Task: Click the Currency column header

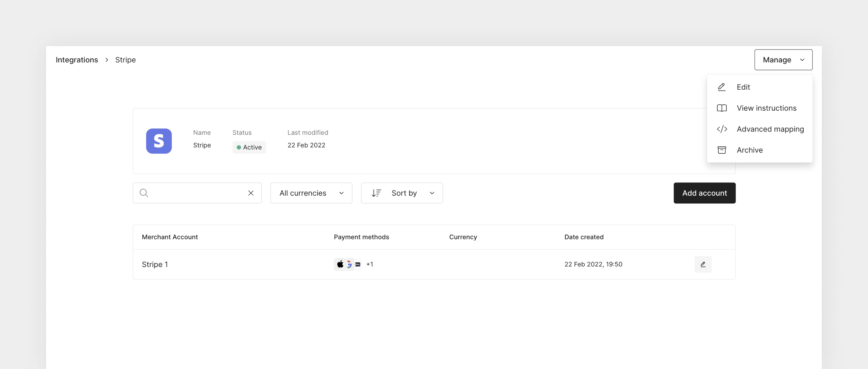Action: point(463,237)
